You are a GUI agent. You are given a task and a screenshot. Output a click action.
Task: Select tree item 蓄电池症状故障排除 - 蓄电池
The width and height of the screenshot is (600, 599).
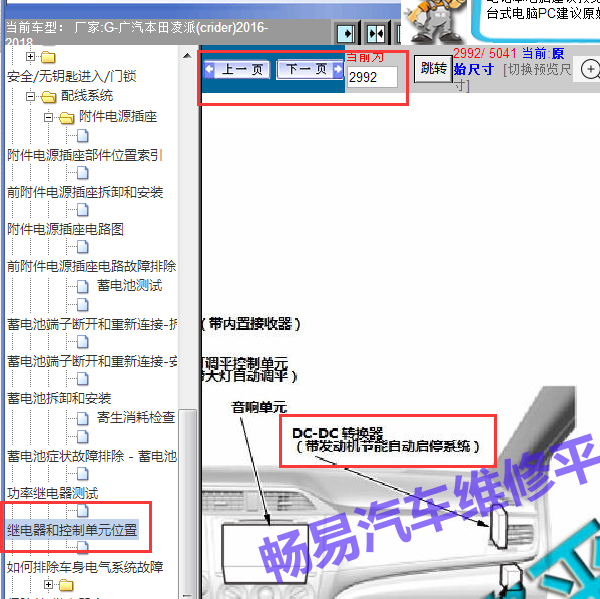[x=92, y=456]
